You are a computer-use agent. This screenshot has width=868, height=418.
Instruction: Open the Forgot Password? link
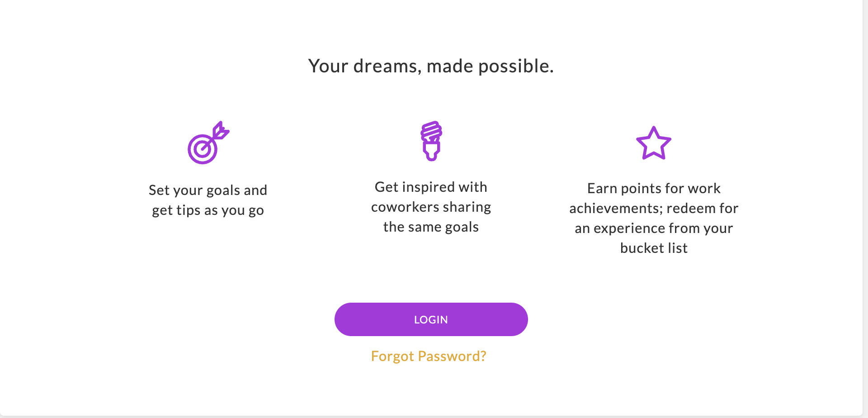[429, 356]
